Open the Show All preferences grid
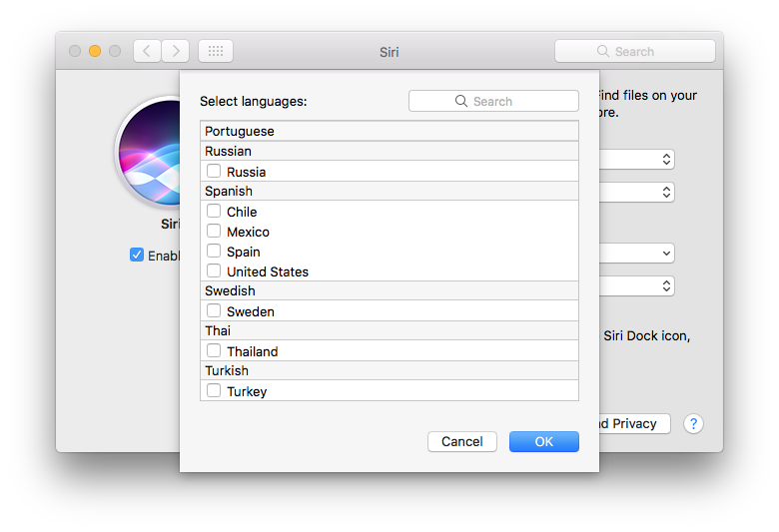This screenshot has height=532, width=779. 216,51
